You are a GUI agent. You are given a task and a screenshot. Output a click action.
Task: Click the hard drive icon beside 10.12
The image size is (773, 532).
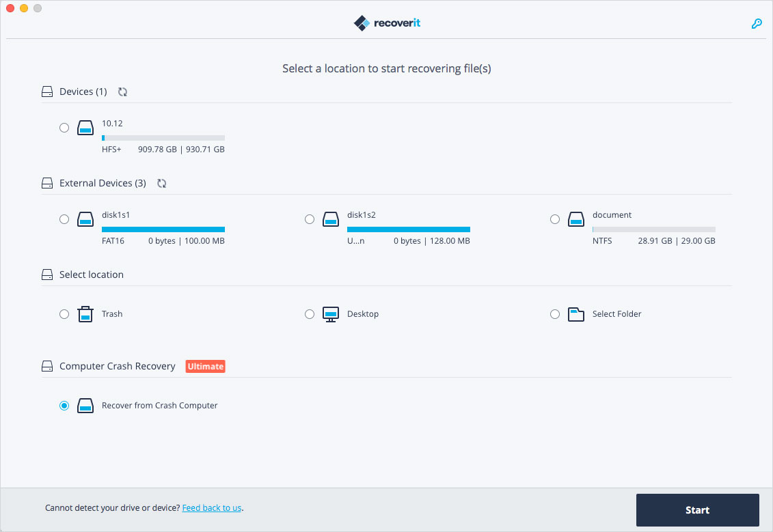[85, 128]
